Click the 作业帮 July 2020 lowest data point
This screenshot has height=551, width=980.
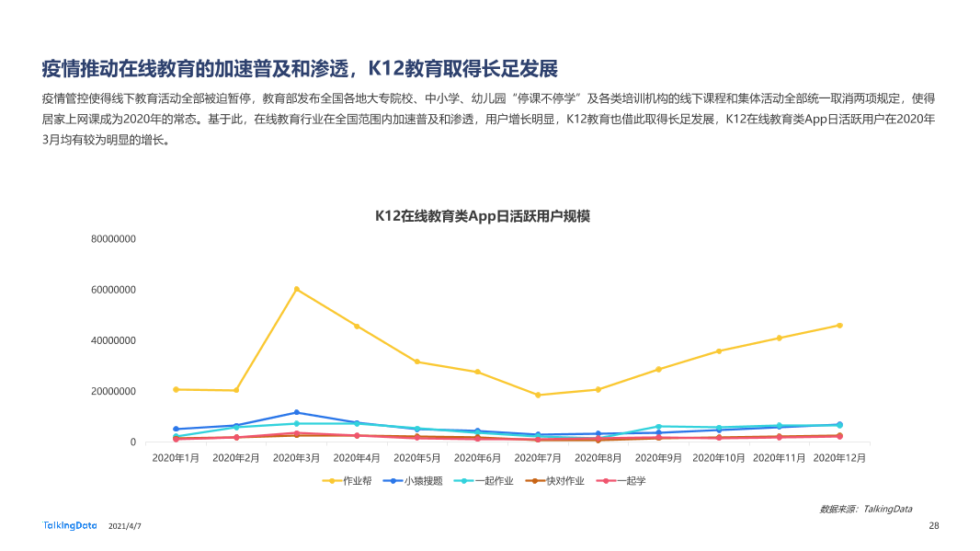point(538,396)
